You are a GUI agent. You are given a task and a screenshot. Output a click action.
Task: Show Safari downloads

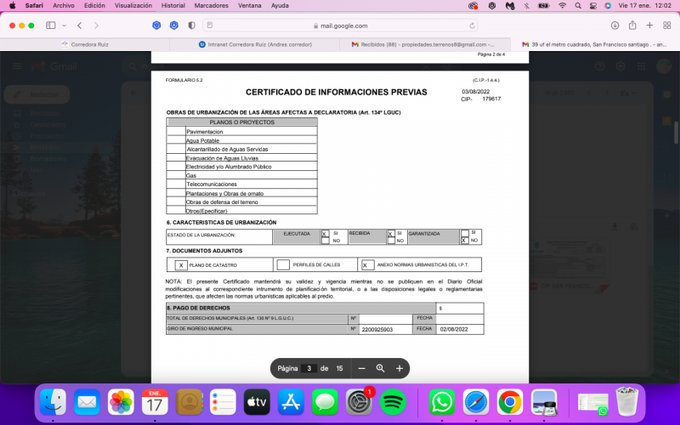615,26
